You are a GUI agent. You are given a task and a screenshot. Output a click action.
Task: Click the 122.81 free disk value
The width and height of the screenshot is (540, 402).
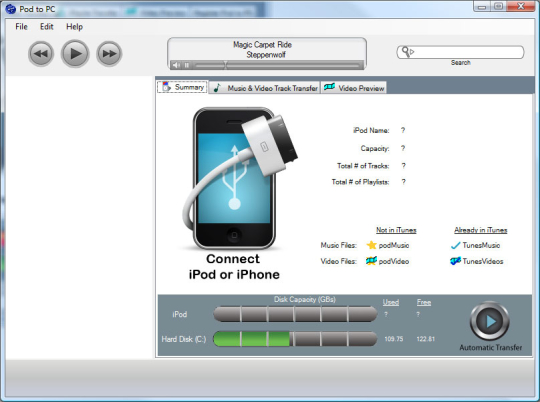426,339
